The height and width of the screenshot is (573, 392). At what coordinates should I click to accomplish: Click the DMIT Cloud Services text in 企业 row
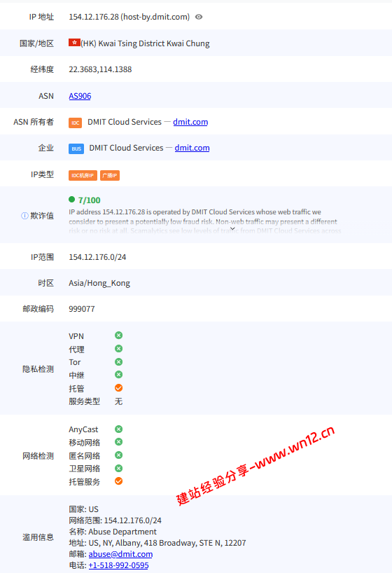(x=127, y=148)
